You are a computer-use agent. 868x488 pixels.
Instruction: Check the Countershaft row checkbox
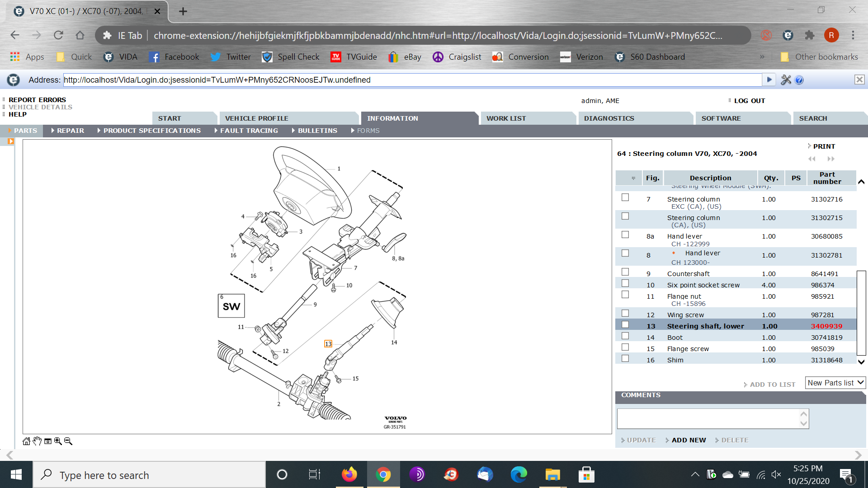625,272
